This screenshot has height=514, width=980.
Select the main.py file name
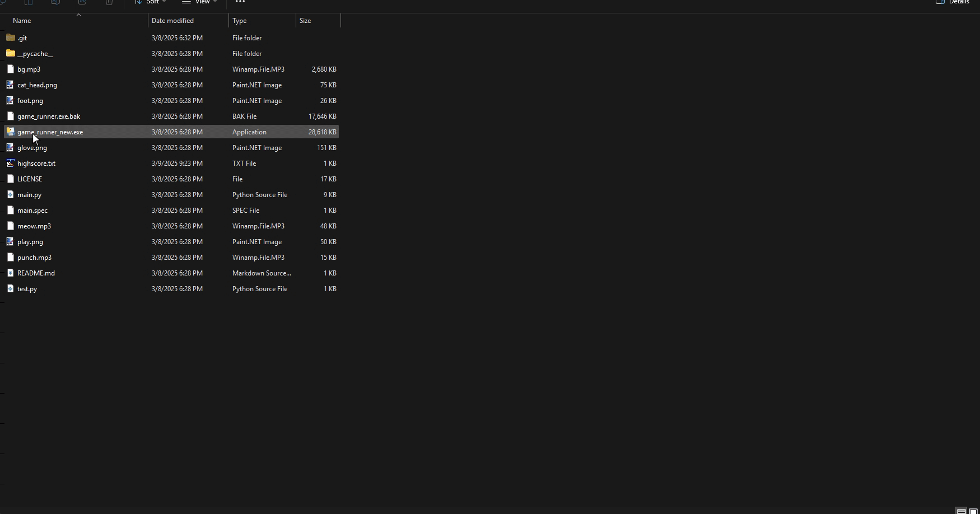29,195
